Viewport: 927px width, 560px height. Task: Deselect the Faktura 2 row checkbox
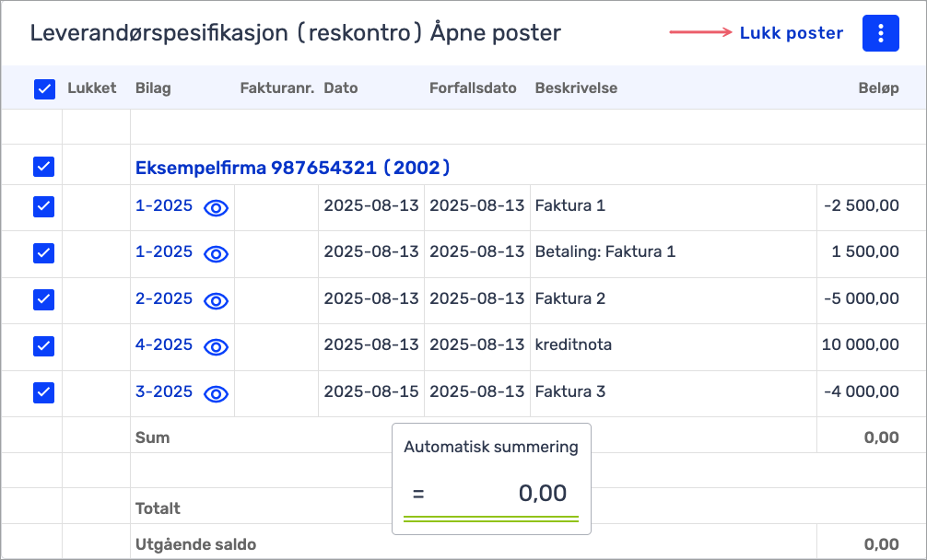pyautogui.click(x=44, y=299)
